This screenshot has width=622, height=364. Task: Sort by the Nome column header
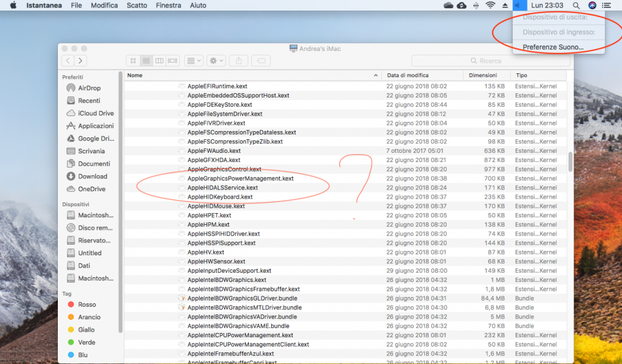[253, 75]
